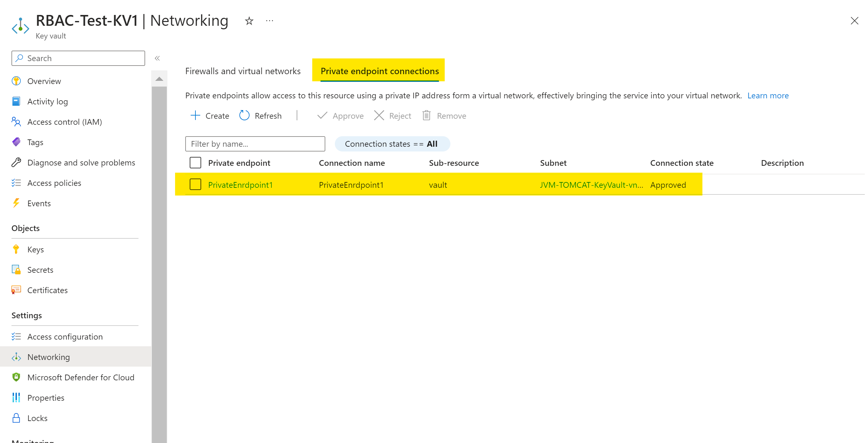
Task: Click the Approved connection state cell
Action: 668,185
